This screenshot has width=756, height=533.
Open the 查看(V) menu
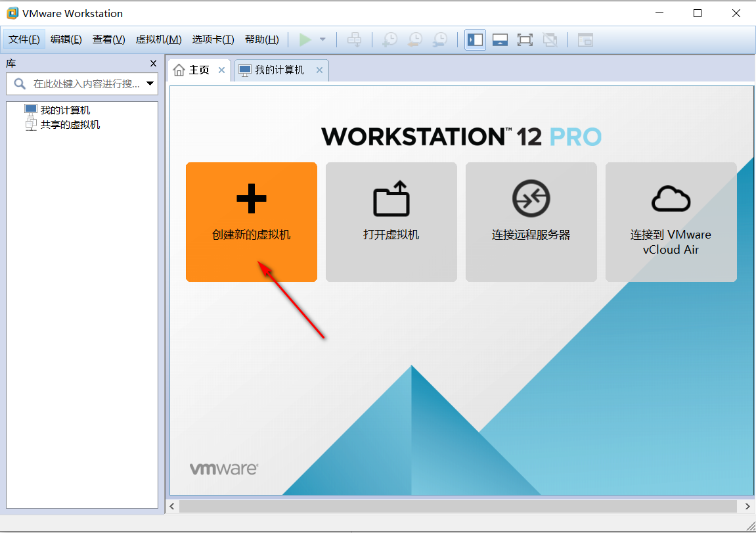[x=109, y=39]
